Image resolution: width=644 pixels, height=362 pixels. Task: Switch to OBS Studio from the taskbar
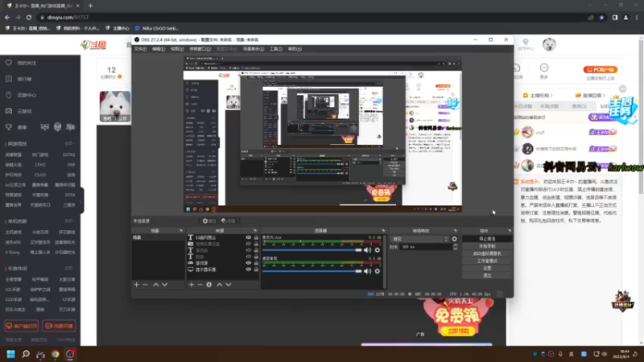coord(70,354)
